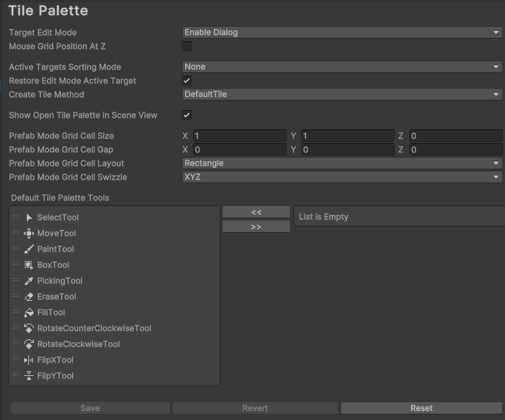Viewport: 505px width, 420px height.
Task: Select the FlipYTool label in the list
Action: 55,375
